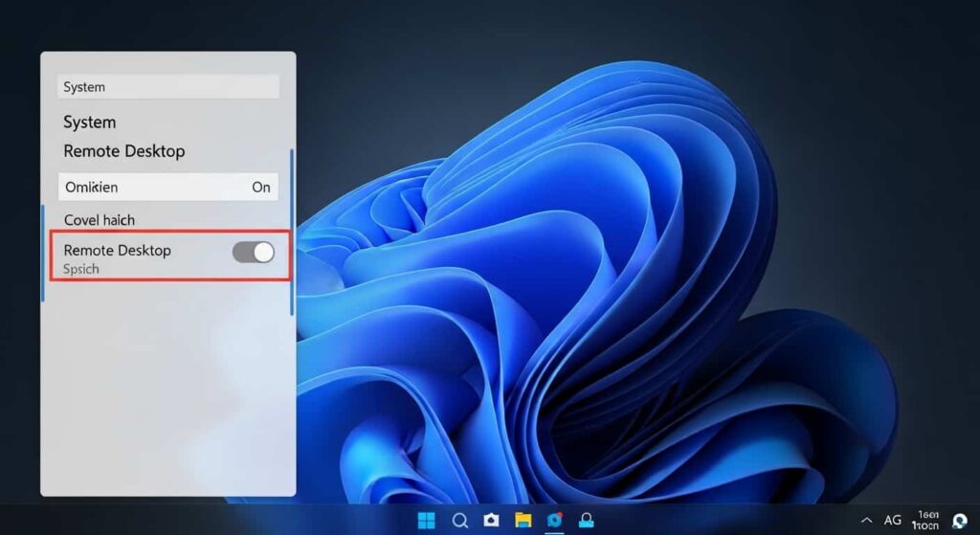
Task: Open taskbar Search magnifier
Action: [459, 520]
